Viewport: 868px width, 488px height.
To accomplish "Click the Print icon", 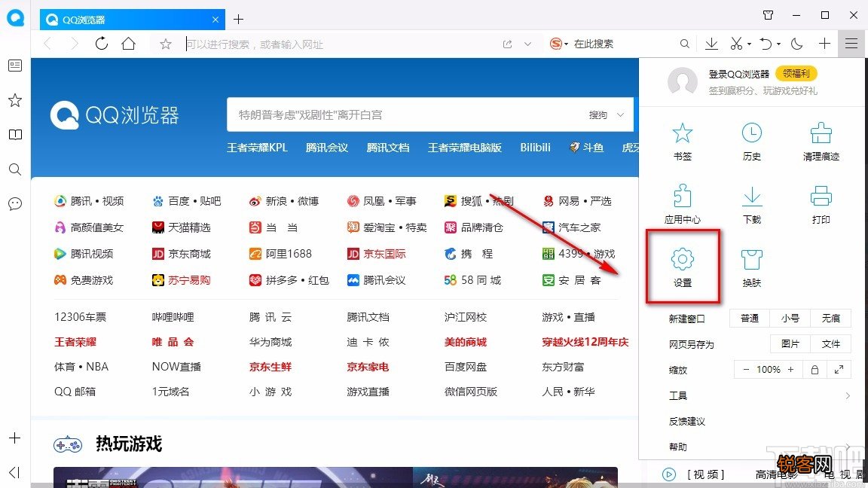I will pyautogui.click(x=821, y=196).
